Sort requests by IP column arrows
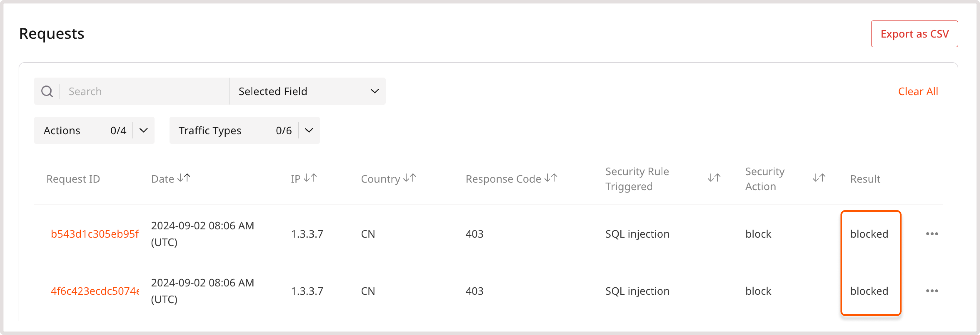 (x=310, y=178)
